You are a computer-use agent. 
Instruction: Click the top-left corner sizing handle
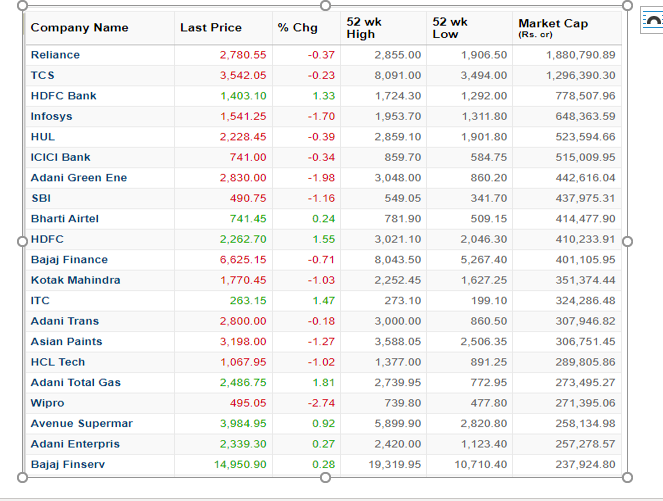[22, 5]
